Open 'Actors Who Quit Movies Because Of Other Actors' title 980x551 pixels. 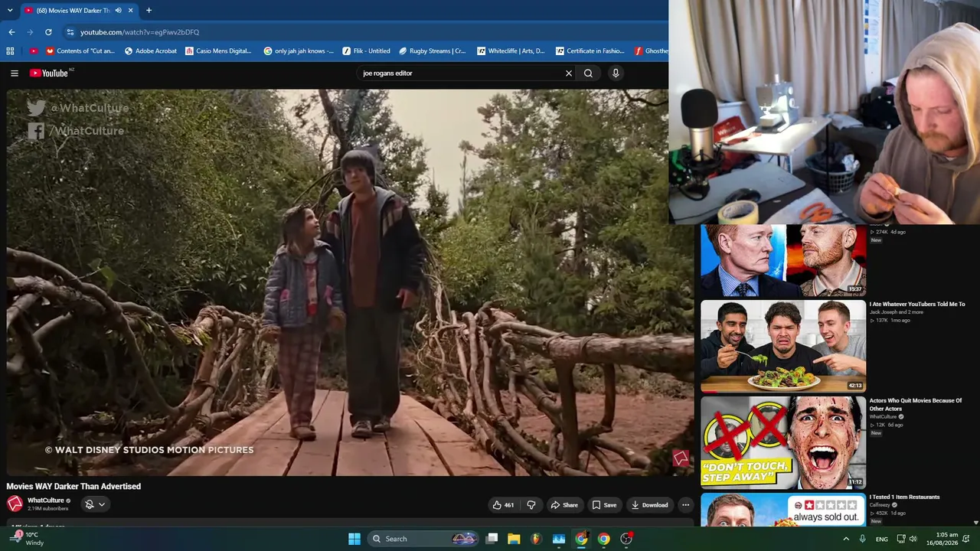click(x=916, y=405)
